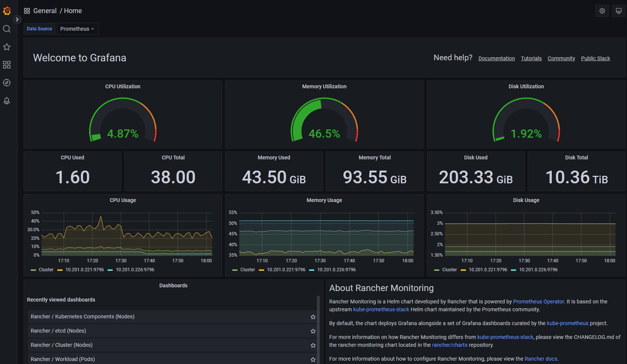627x364 pixels.
Task: Open CPU Used panel title menu
Action: pos(72,157)
